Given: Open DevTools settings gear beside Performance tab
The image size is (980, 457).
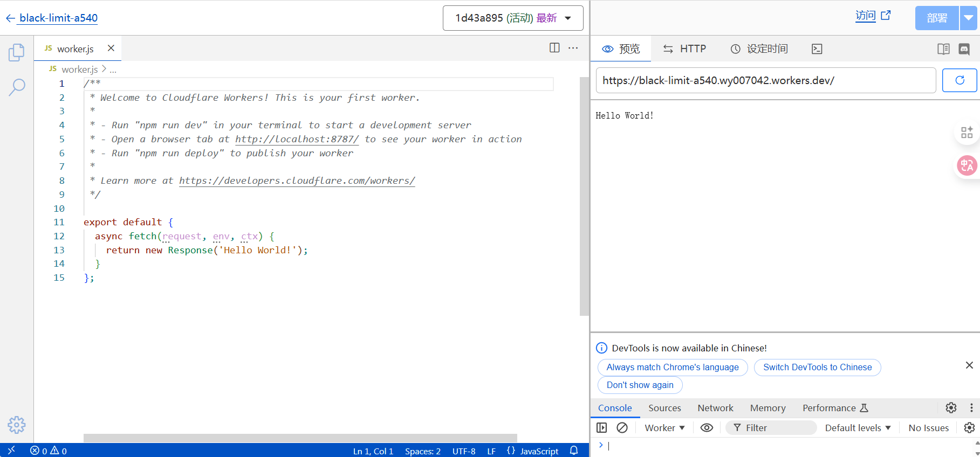Looking at the screenshot, I should (x=951, y=408).
